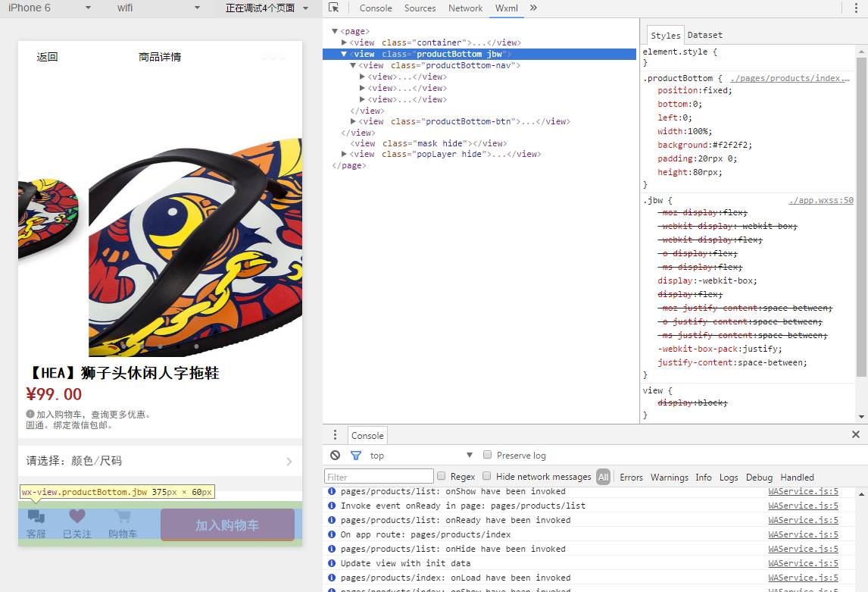Tap 请选择：颜色/尺码 row

coord(160,461)
